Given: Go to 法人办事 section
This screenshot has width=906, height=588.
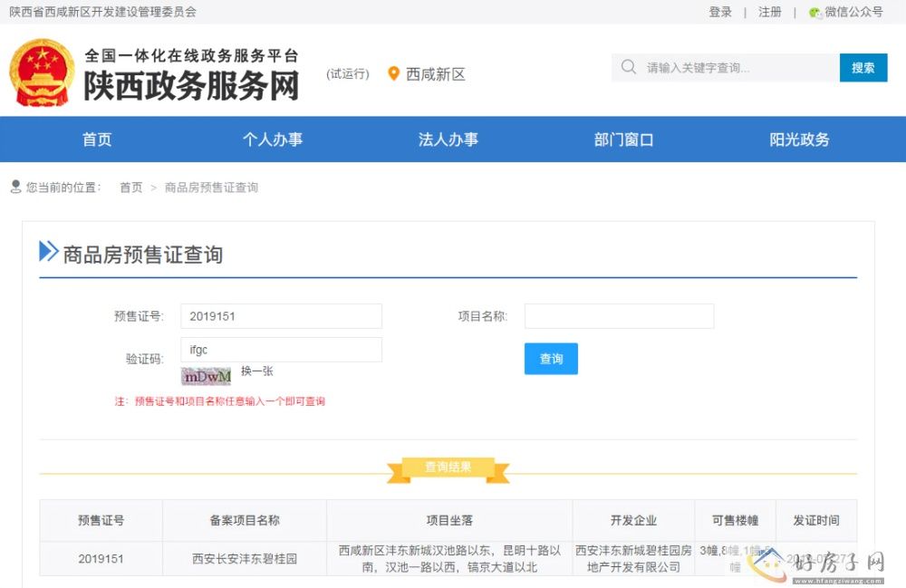Looking at the screenshot, I should coord(448,140).
